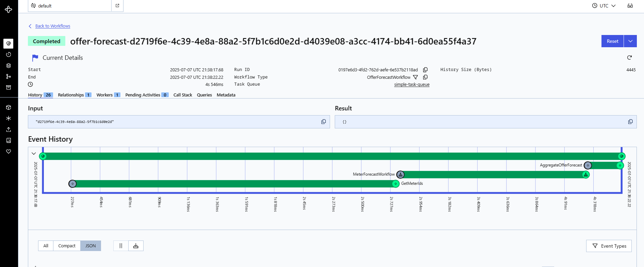
Task: Click the refresh icon in Current Details
Action: (x=629, y=57)
